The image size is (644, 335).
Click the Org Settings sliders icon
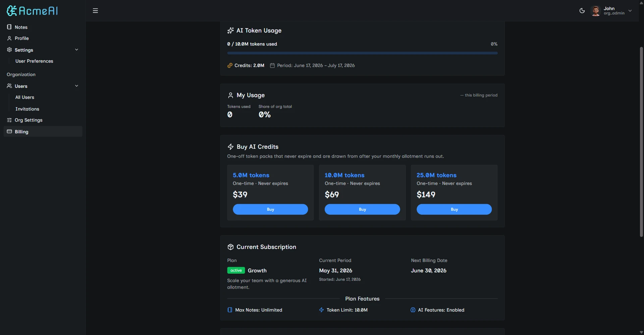pos(9,120)
